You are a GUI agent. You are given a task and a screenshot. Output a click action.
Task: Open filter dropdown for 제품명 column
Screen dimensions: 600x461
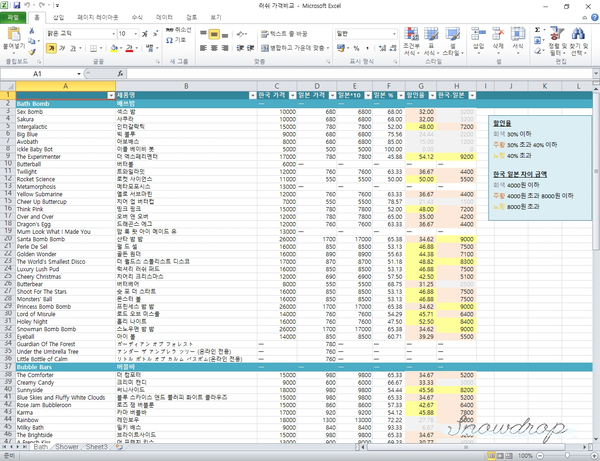coord(253,96)
